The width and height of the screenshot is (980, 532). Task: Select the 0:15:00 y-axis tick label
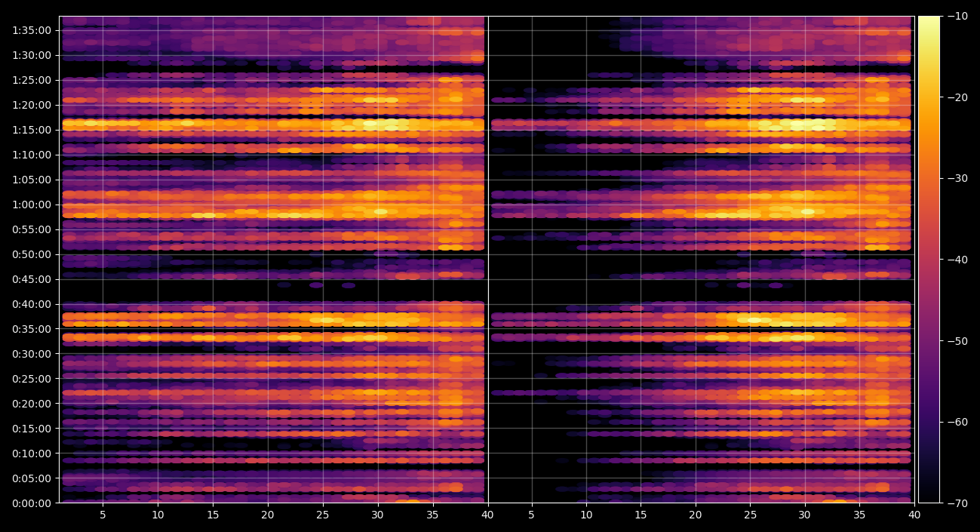[32, 429]
